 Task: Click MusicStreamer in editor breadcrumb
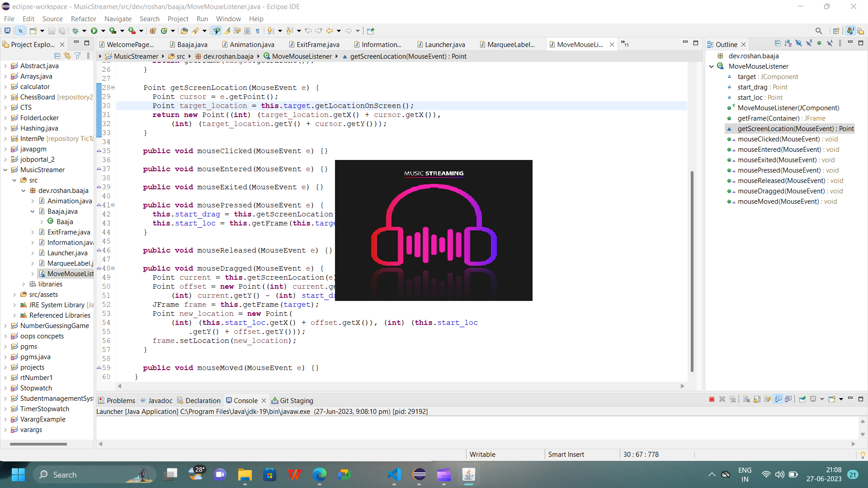[x=136, y=56]
